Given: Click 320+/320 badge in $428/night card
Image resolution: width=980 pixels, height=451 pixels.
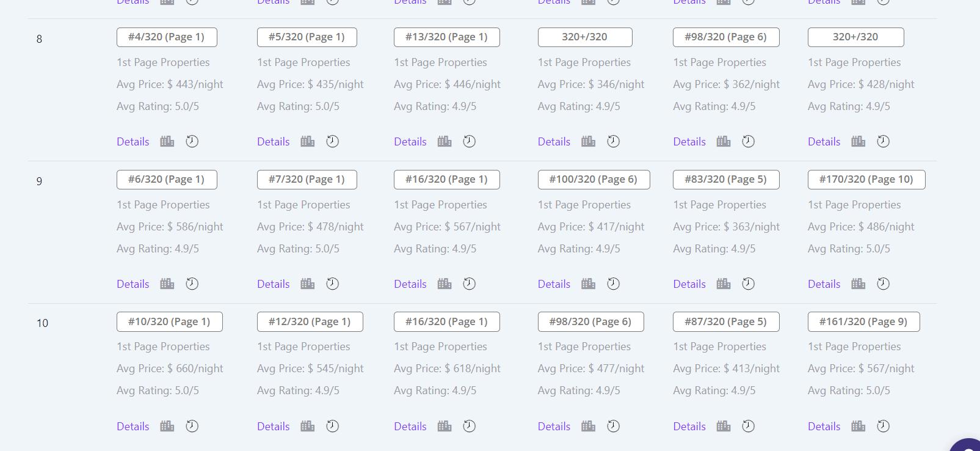Looking at the screenshot, I should (x=856, y=37).
